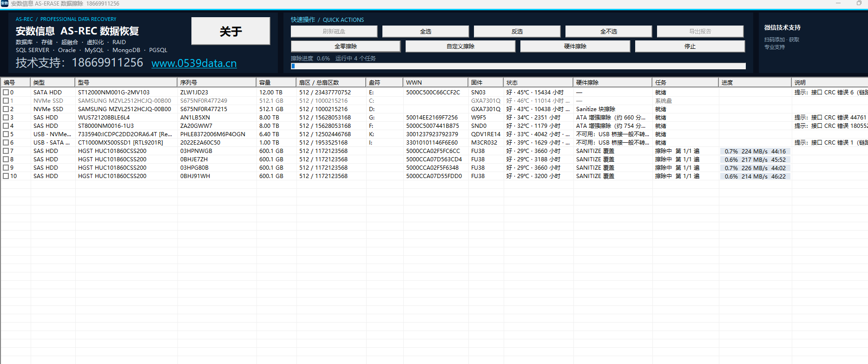Open the www.0539data.cn link
The width and height of the screenshot is (868, 364).
[x=194, y=63]
